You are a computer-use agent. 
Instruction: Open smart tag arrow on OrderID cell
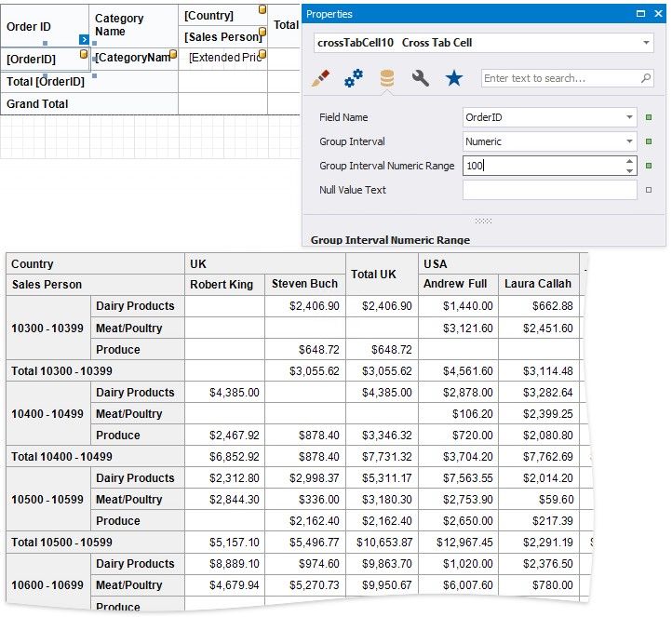tap(85, 40)
